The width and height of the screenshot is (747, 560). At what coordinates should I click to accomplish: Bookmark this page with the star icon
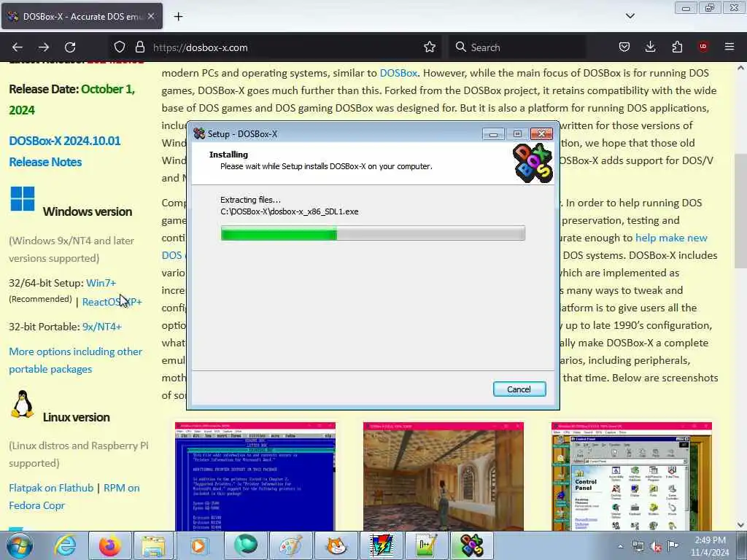[430, 47]
